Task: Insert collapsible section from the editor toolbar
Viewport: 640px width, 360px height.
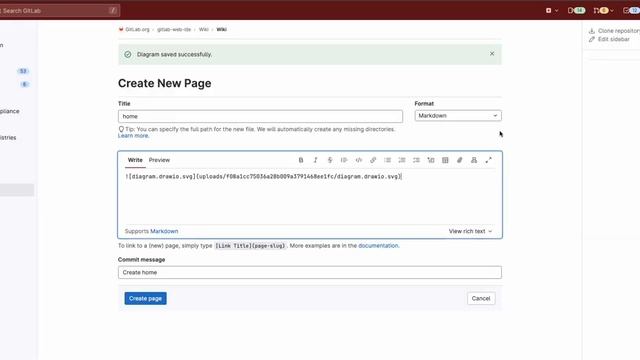Action: click(431, 160)
